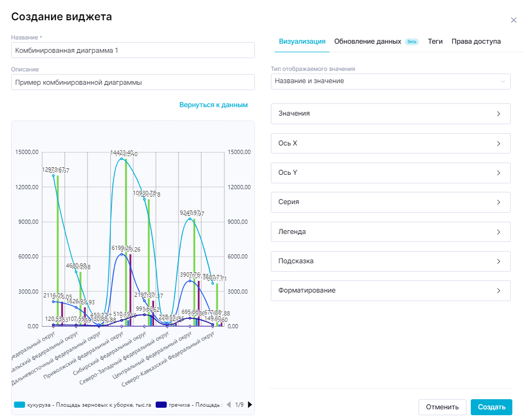Expand the Ось Y settings section
The height and width of the screenshot is (420, 523).
[x=390, y=173]
